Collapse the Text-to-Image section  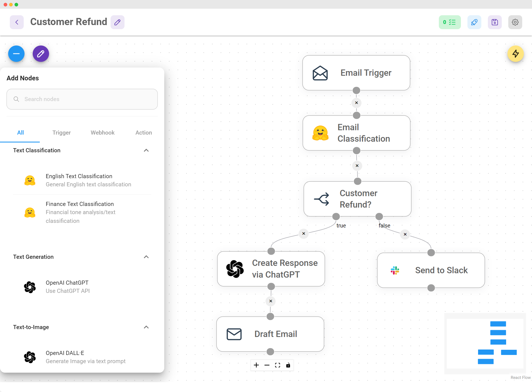pos(146,327)
